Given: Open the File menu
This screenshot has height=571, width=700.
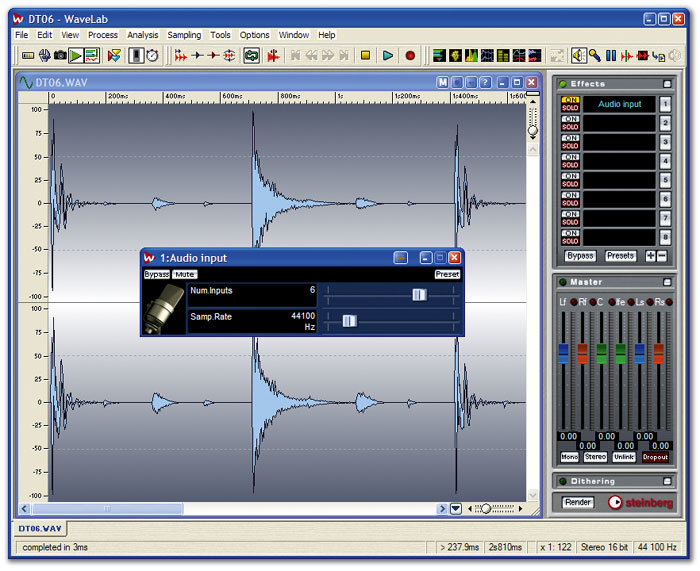Looking at the screenshot, I should pos(21,35).
